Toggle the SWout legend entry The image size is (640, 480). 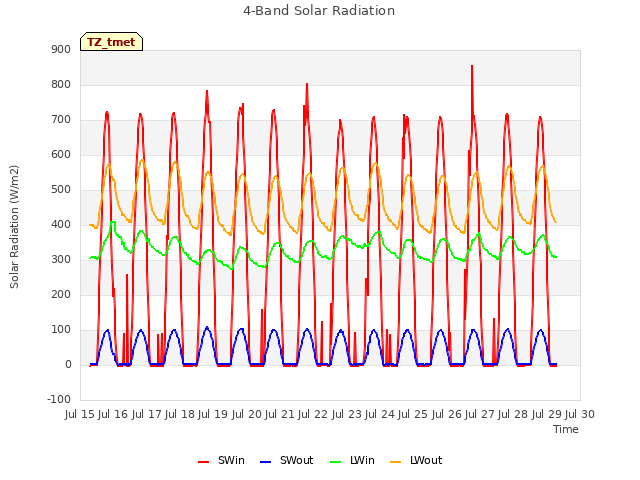point(287,460)
